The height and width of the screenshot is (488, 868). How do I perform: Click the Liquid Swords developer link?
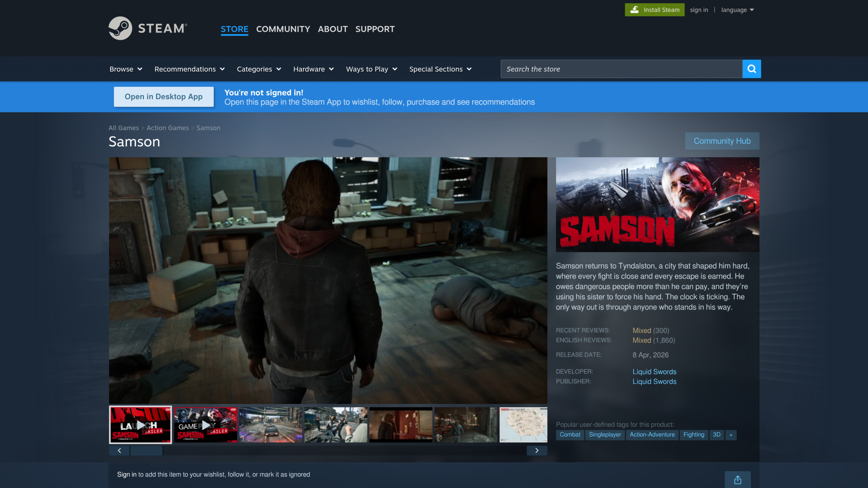(654, 372)
